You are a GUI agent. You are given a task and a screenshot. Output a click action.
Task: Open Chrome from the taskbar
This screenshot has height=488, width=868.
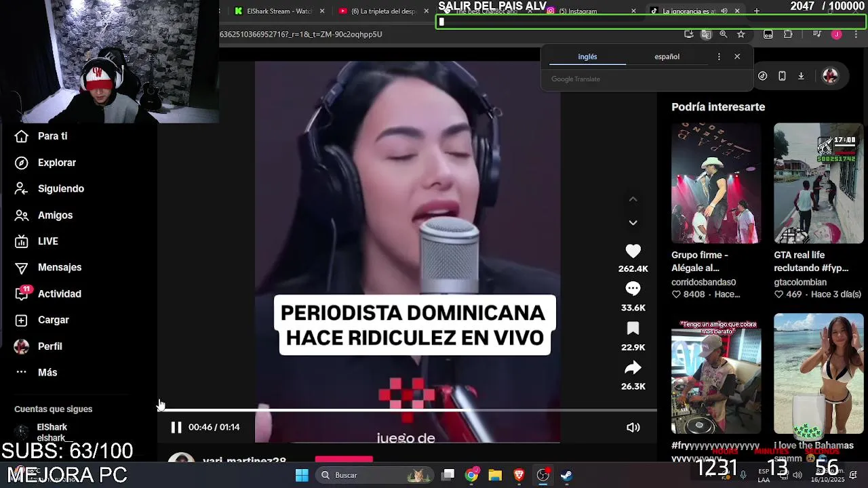tap(472, 475)
